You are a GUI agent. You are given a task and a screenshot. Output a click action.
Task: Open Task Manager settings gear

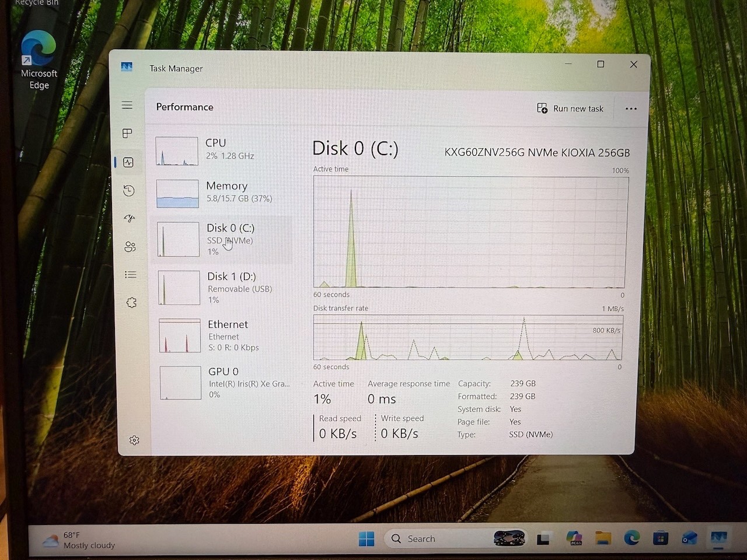pyautogui.click(x=134, y=440)
